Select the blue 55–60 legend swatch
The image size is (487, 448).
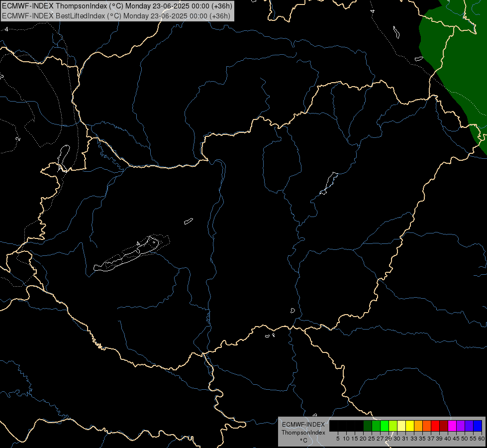point(478,426)
